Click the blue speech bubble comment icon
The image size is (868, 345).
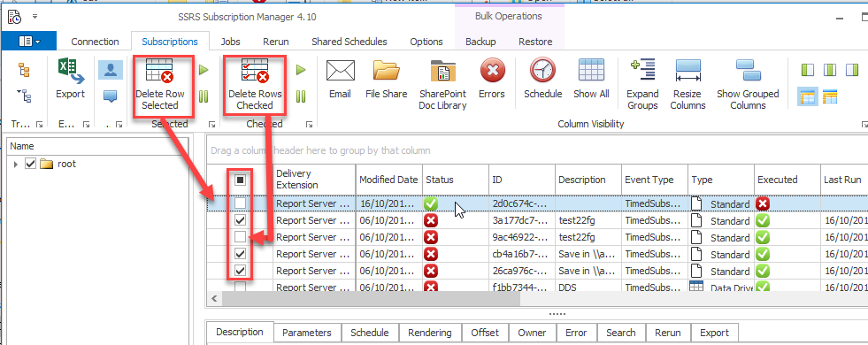point(111,96)
